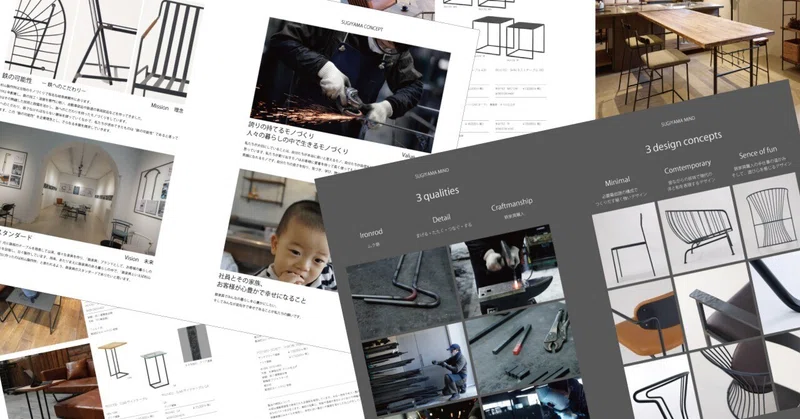
Task: Click the Mission 理念 label
Action: (x=167, y=108)
